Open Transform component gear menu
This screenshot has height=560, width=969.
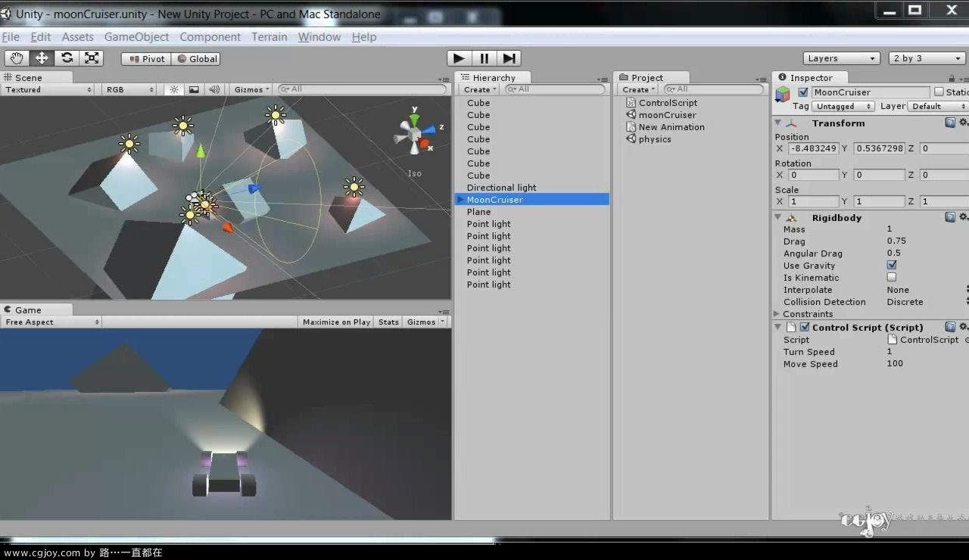[x=963, y=123]
